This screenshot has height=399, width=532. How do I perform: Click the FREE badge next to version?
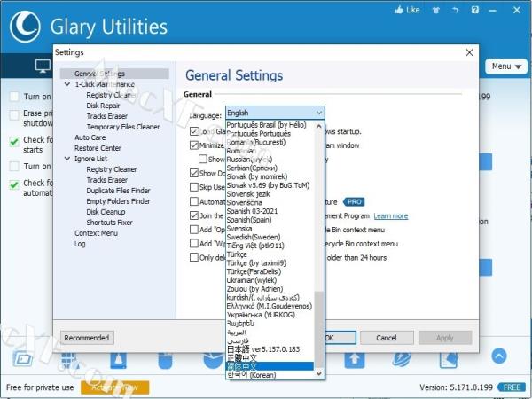(x=511, y=387)
